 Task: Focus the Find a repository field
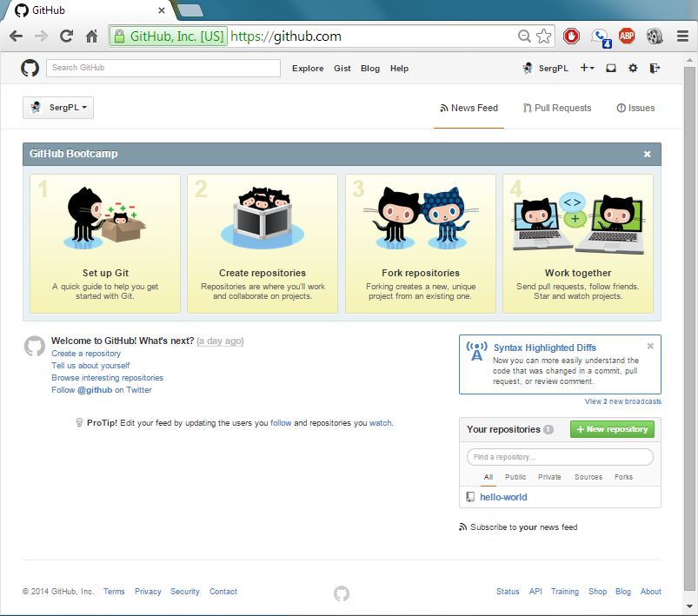560,457
